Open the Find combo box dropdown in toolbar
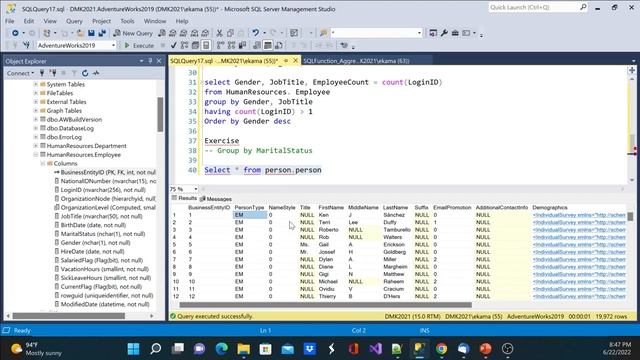 click(x=419, y=33)
